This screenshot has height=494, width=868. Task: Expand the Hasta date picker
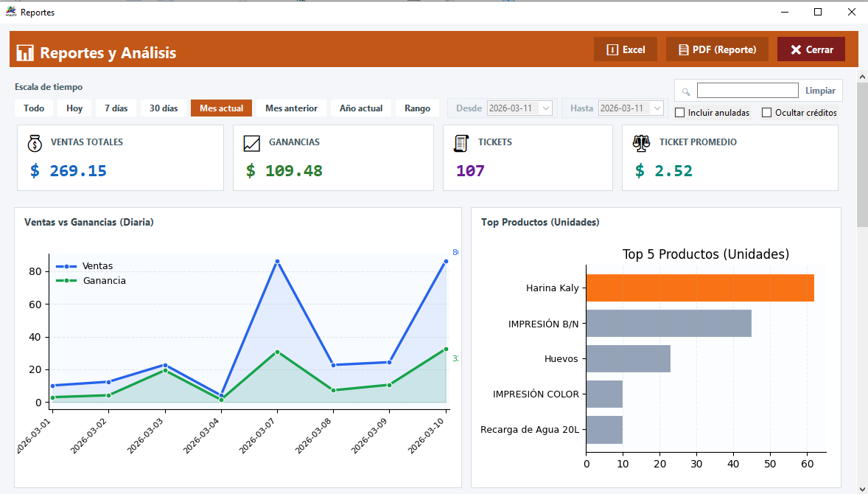click(657, 108)
